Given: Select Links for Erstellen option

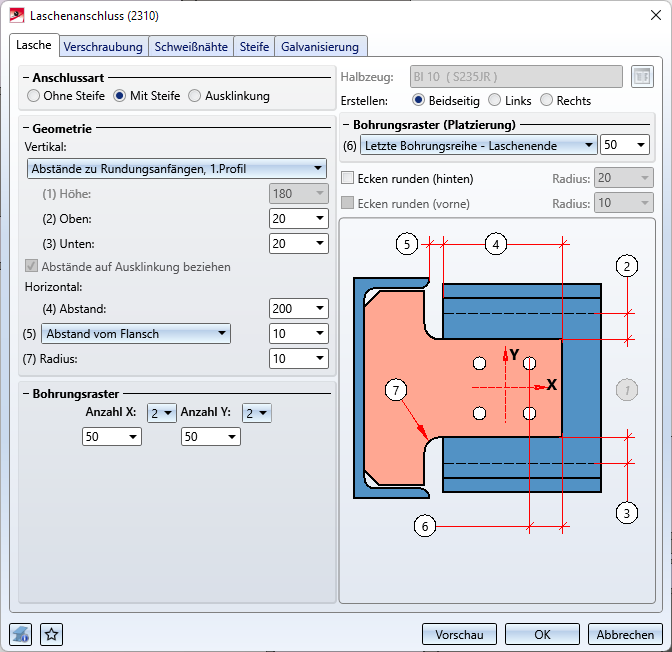Looking at the screenshot, I should pos(495,100).
